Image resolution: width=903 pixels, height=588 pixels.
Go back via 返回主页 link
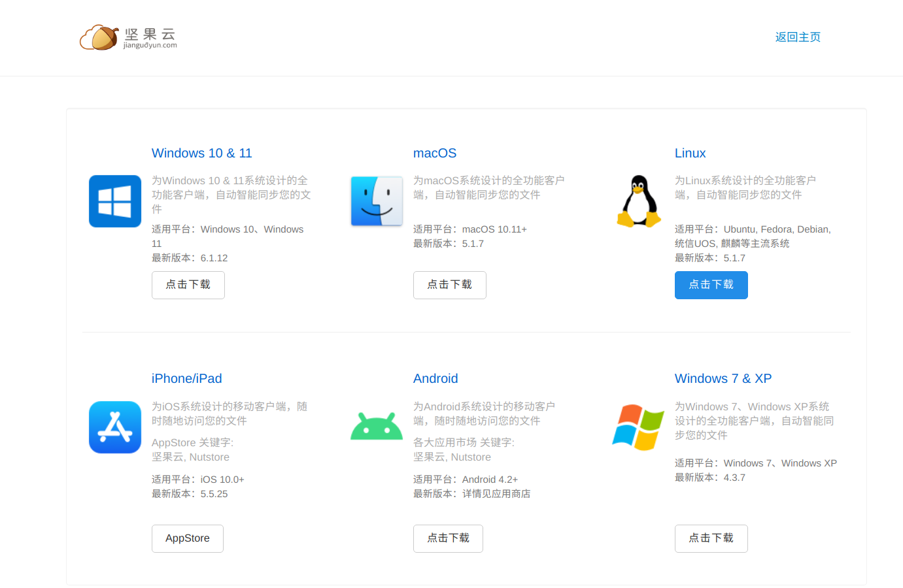point(798,37)
